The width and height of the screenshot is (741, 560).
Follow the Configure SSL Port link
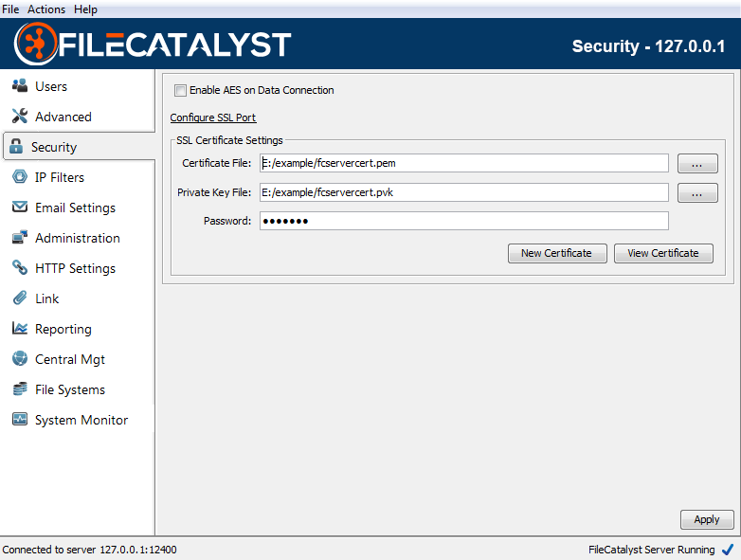pyautogui.click(x=213, y=117)
